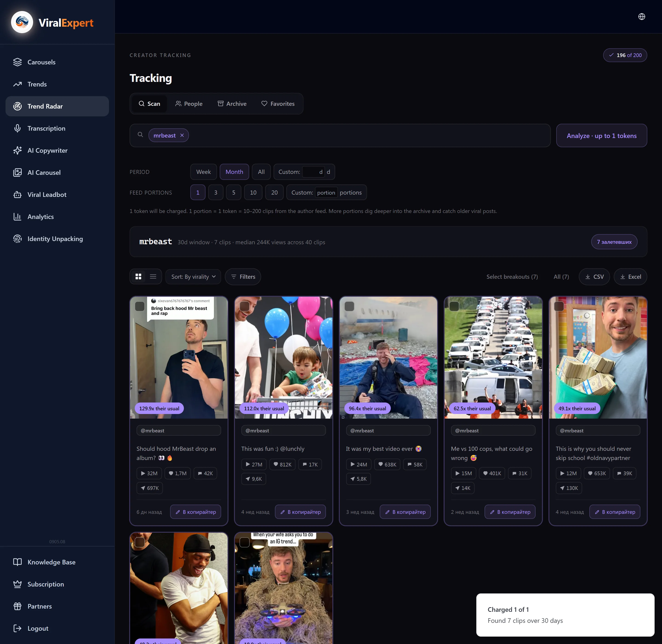Click the Carousels layers icon

(17, 62)
